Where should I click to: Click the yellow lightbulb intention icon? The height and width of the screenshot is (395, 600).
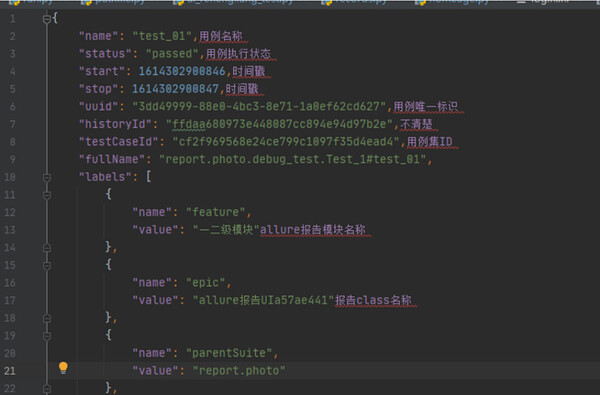point(63,367)
